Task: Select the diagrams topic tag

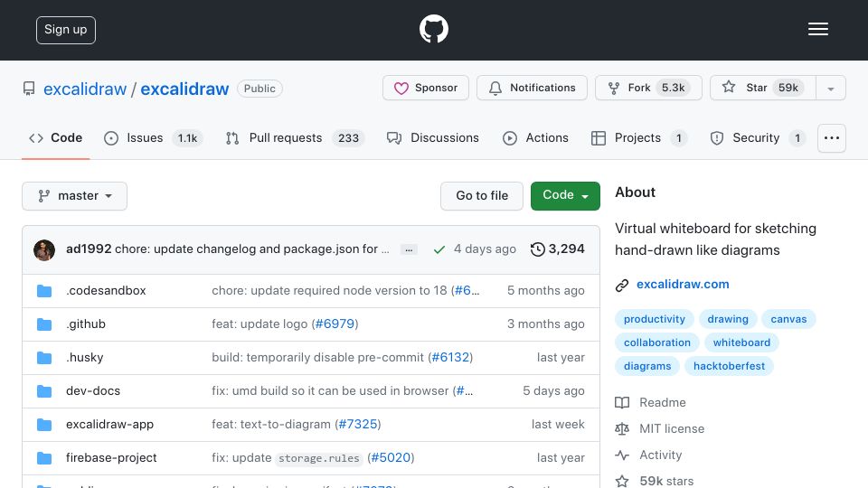Action: [647, 366]
